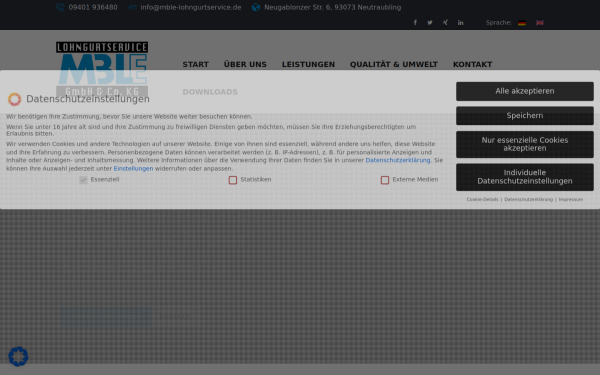Click Nur essenzielle Cookies akzeptieren
Screen dimensions: 600x375
point(525,144)
